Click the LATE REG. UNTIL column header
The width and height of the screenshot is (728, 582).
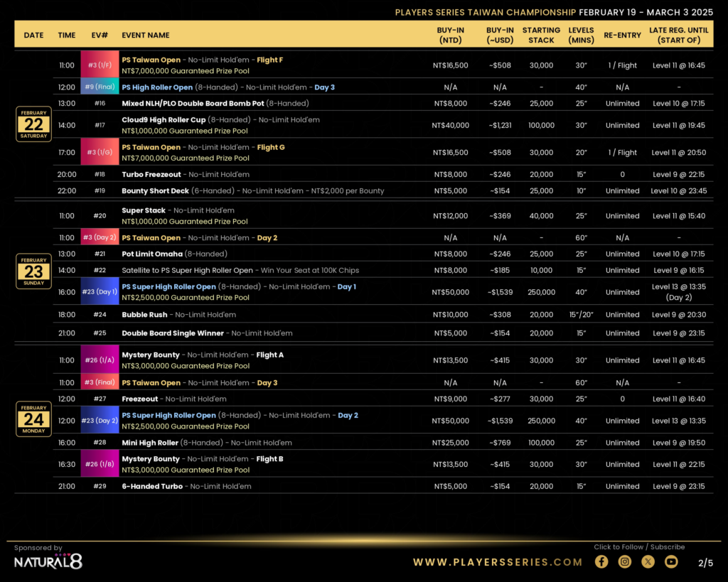[679, 35]
